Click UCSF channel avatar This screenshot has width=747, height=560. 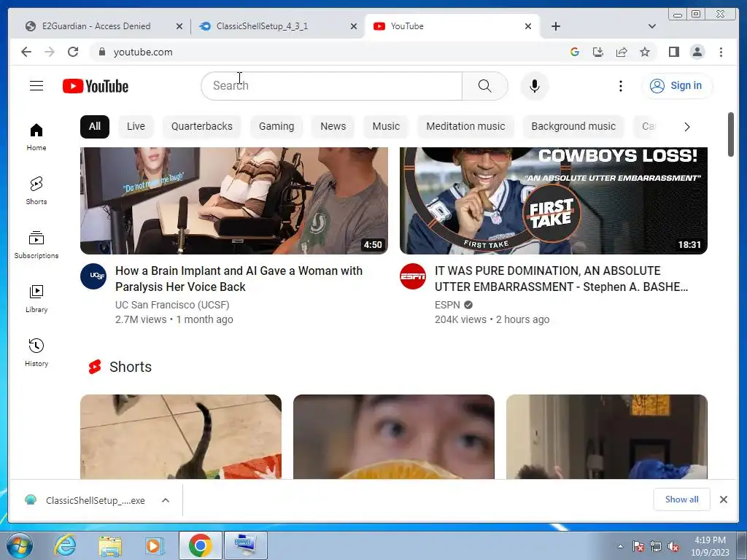click(x=93, y=276)
